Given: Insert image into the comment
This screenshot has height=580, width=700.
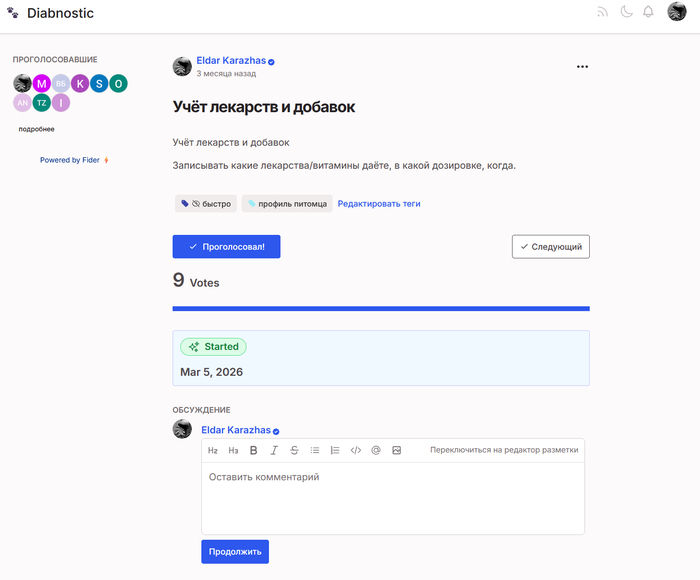Looking at the screenshot, I should pyautogui.click(x=397, y=450).
